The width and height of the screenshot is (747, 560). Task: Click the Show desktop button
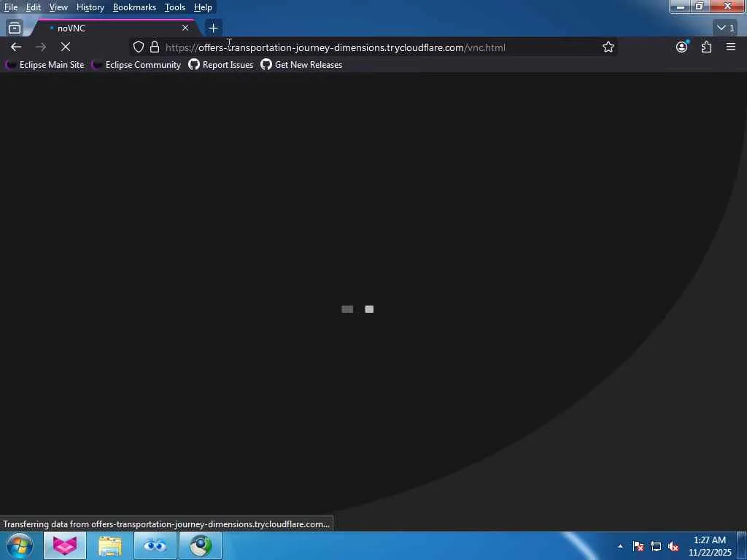pos(742,546)
